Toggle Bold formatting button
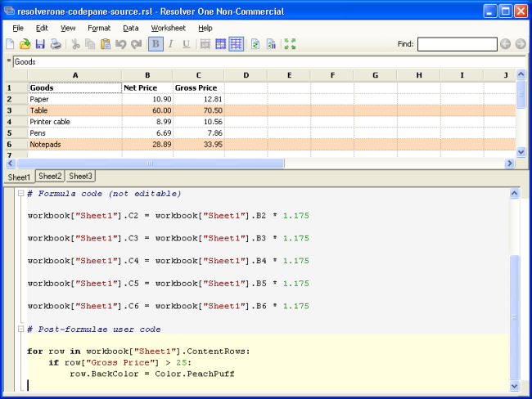The image size is (532, 399). point(156,44)
